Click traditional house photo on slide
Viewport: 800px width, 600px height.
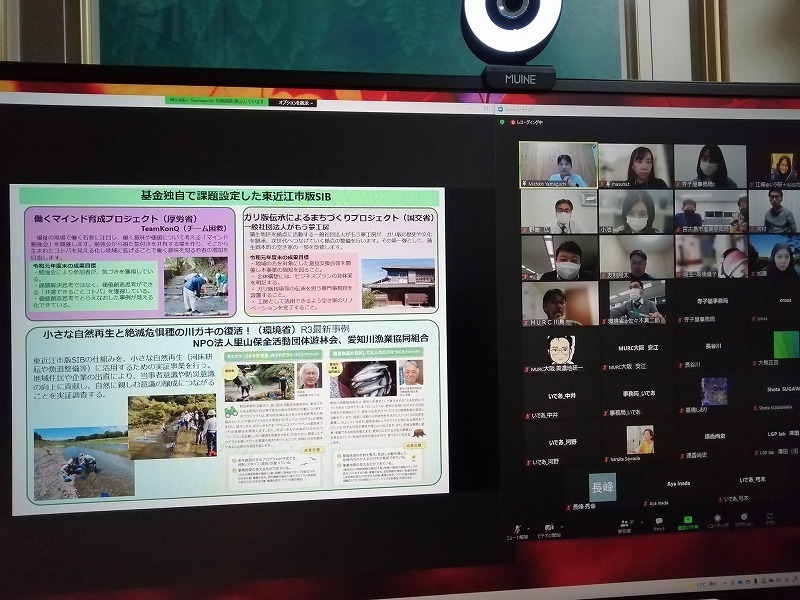[398, 284]
